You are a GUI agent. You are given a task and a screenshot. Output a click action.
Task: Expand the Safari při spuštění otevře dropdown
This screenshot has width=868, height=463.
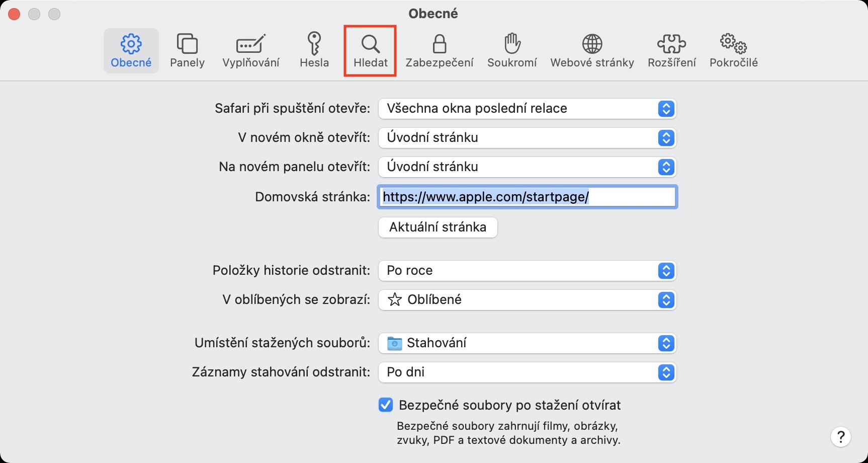click(x=527, y=109)
